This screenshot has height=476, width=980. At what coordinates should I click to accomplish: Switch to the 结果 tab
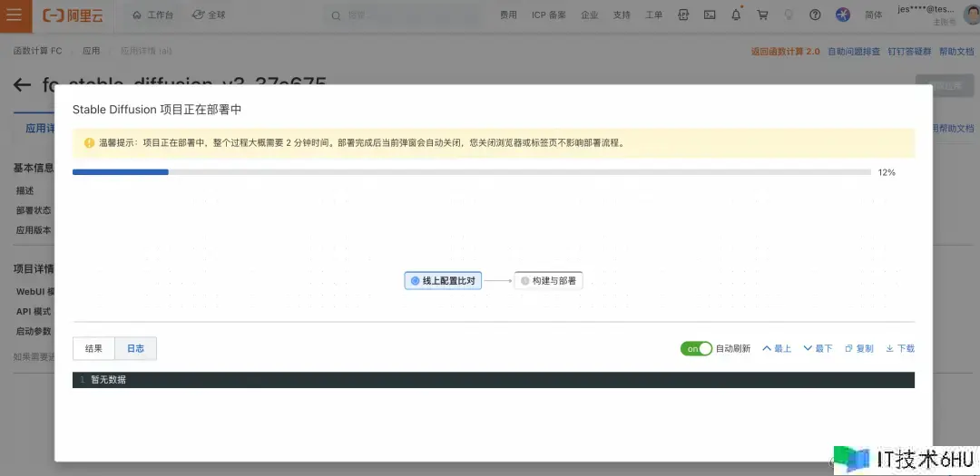click(x=93, y=348)
